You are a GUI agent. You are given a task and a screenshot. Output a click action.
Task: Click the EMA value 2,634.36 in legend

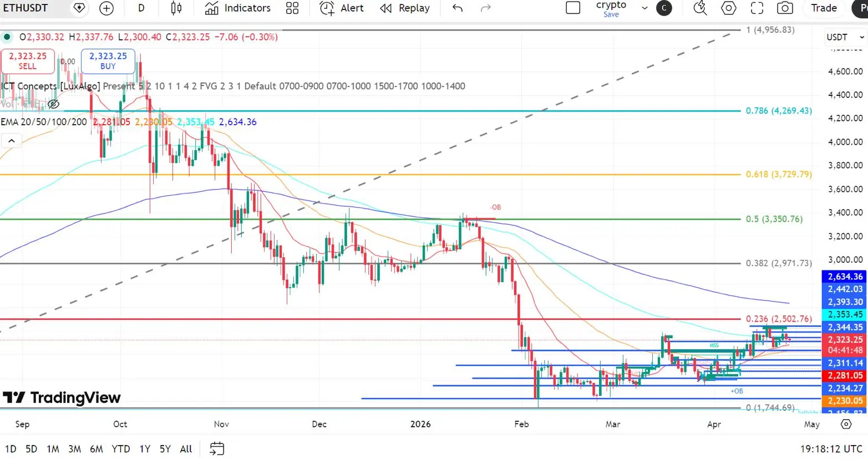238,122
